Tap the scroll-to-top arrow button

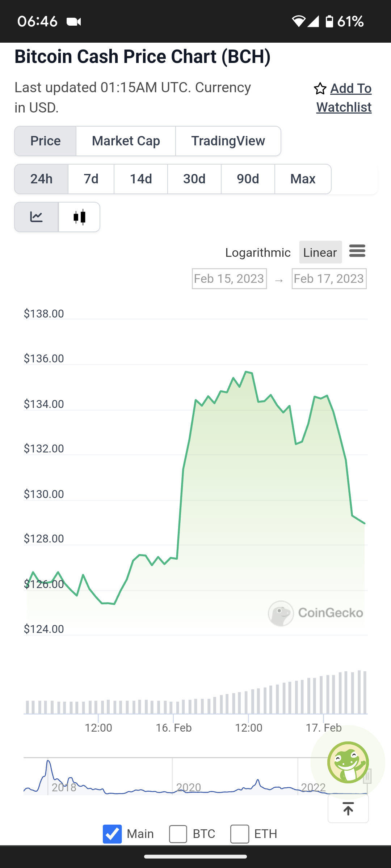(348, 808)
